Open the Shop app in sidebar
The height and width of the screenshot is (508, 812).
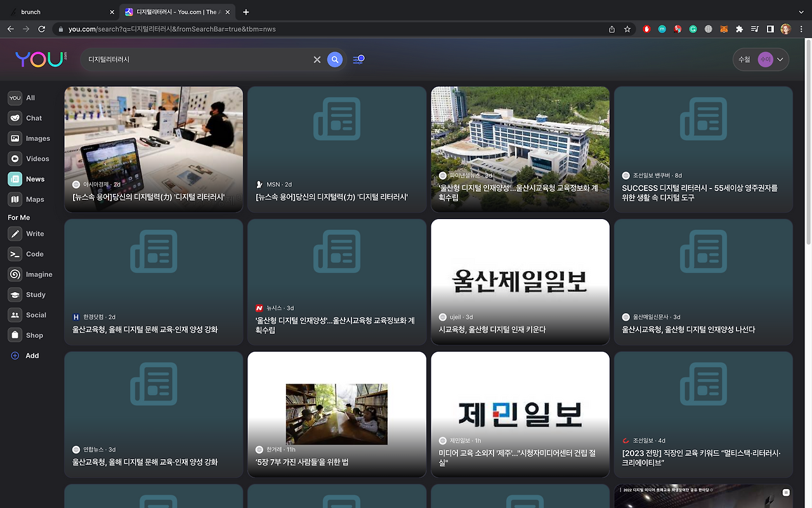click(26, 335)
